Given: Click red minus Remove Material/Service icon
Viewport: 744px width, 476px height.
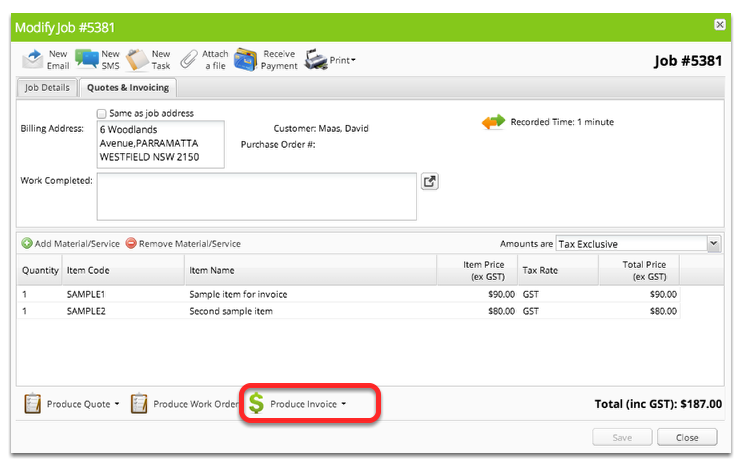Looking at the screenshot, I should click(131, 243).
